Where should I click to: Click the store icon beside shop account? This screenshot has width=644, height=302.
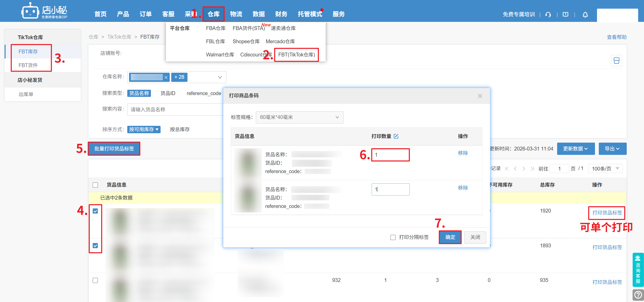(616, 61)
